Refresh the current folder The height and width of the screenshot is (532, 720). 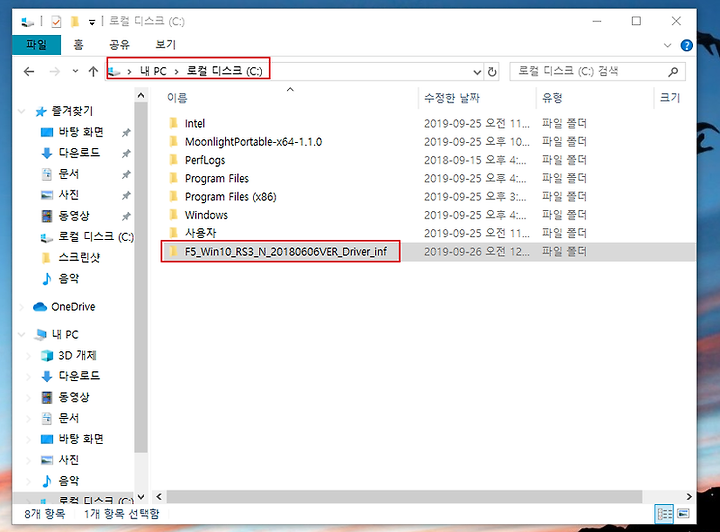tap(492, 72)
